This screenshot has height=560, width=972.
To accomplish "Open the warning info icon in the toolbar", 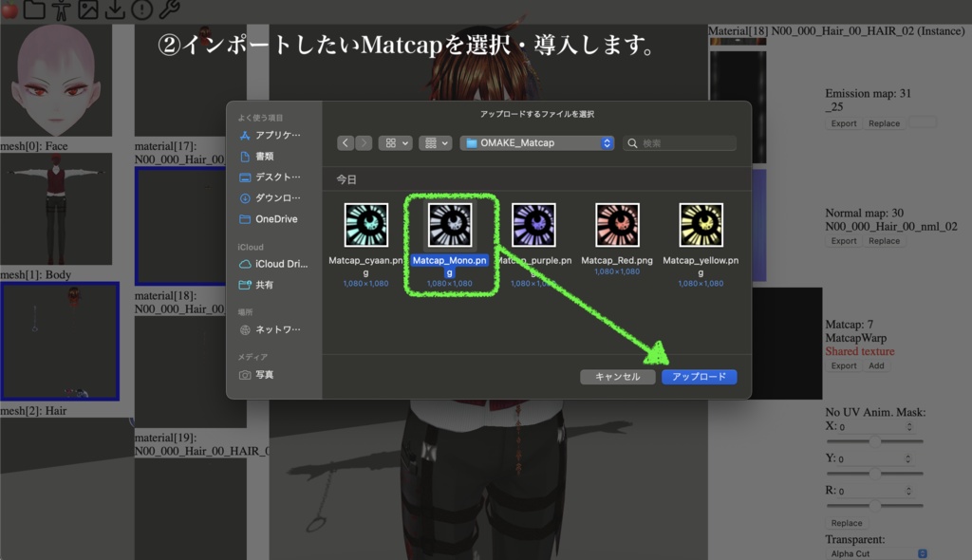I will click(143, 11).
